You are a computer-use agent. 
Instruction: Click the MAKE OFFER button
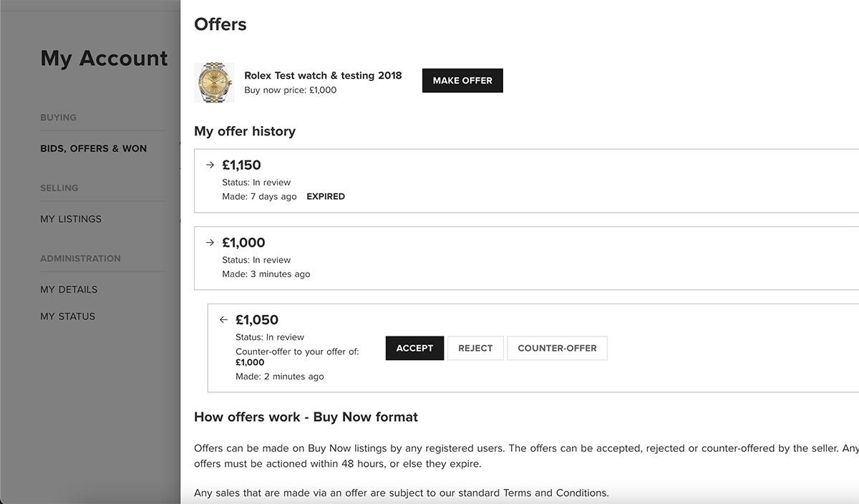(462, 81)
